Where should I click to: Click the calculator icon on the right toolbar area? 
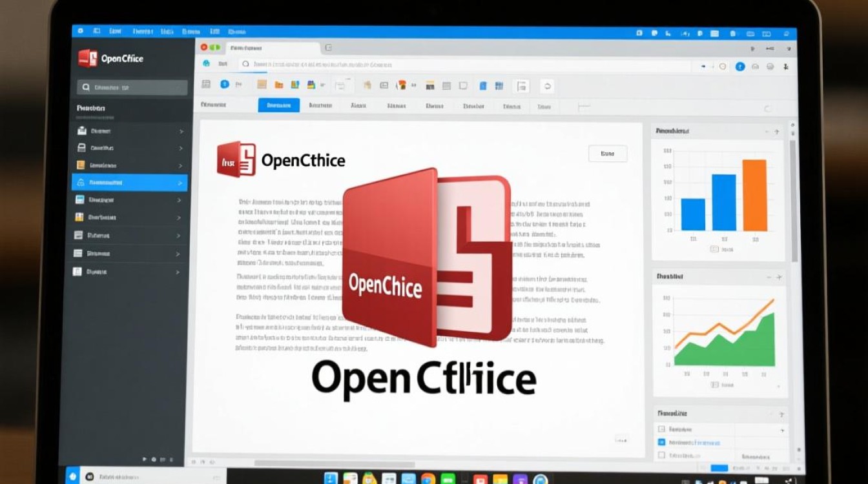click(499, 85)
